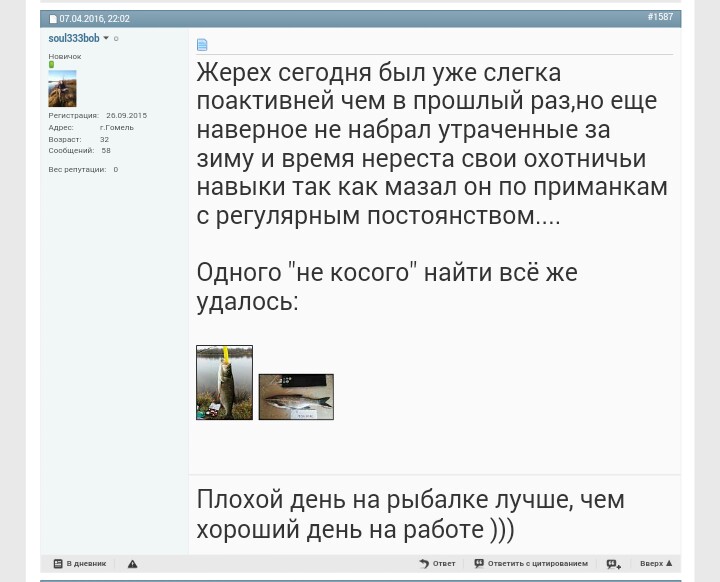Open the vertical caught fish photo thumbnail
Screen dimensions: 720x582
coord(224,382)
